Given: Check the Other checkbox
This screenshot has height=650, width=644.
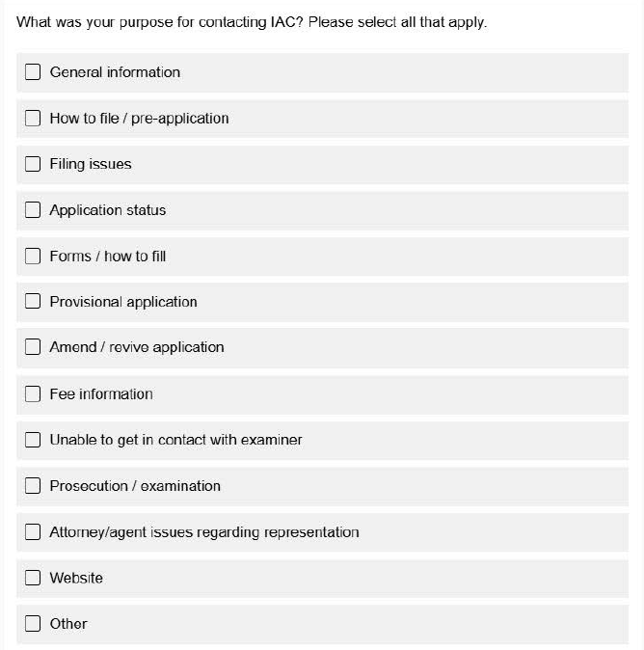Looking at the screenshot, I should [33, 624].
